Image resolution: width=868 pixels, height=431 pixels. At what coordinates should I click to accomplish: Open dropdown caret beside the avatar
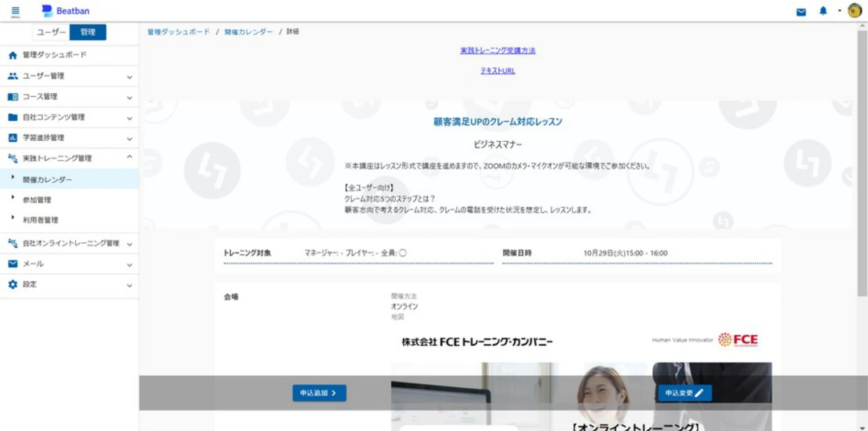840,11
